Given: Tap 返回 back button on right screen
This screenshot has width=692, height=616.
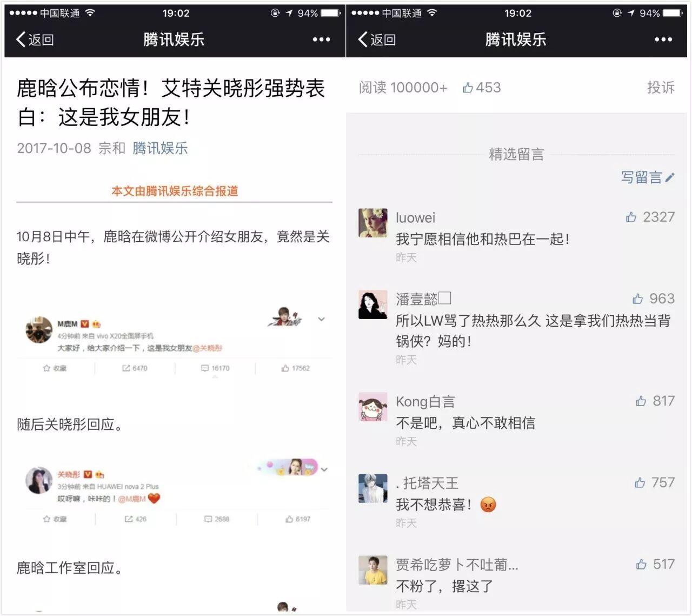Looking at the screenshot, I should pos(377,39).
